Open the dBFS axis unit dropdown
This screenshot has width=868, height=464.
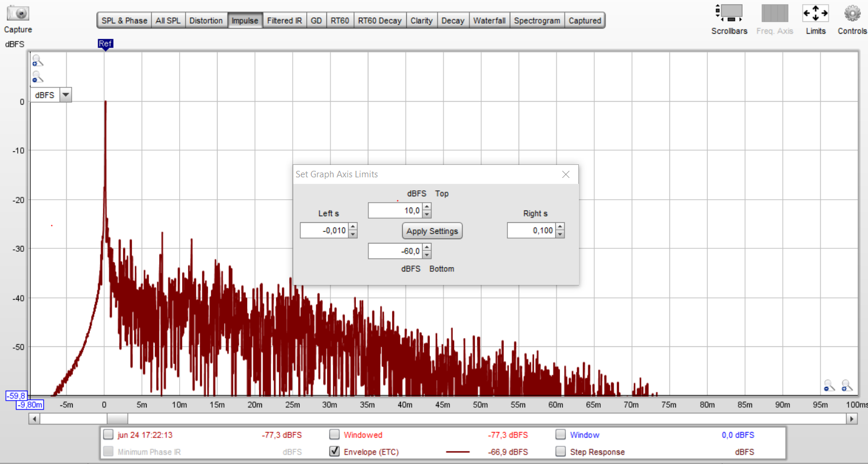click(x=66, y=95)
